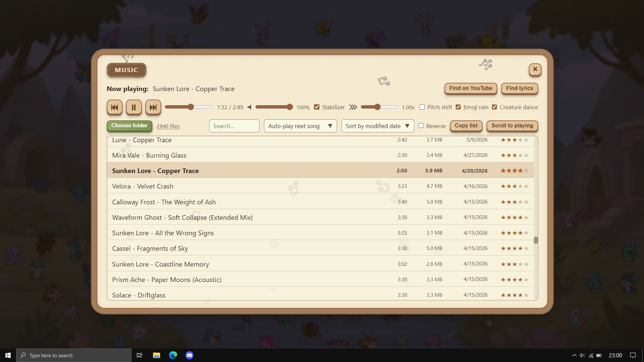644x362 pixels.
Task: Turn off the Creature dance checkbox
Action: tap(494, 107)
